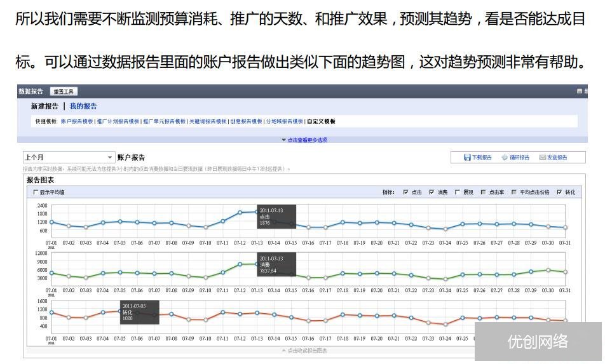Click the 07-18 data point on red 转化 chart
Screen dimensions: 605x364
click(343, 314)
